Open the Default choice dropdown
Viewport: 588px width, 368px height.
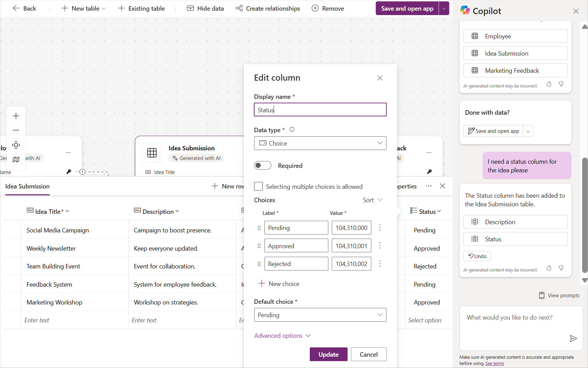(x=320, y=315)
